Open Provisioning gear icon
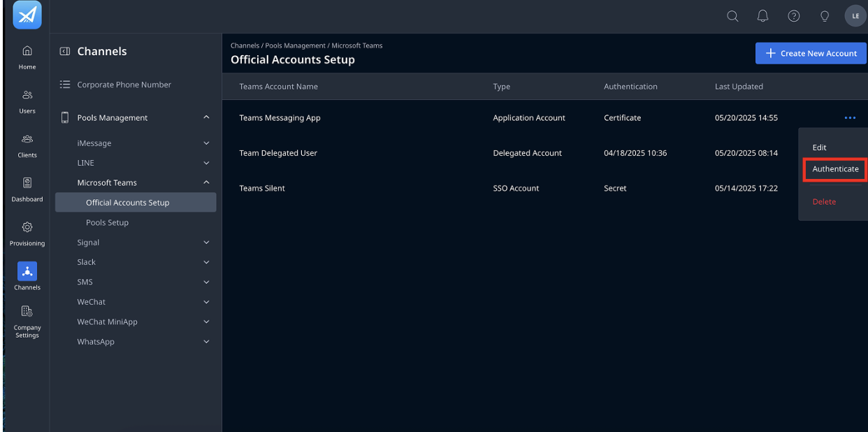Image resolution: width=868 pixels, height=432 pixels. [x=27, y=227]
